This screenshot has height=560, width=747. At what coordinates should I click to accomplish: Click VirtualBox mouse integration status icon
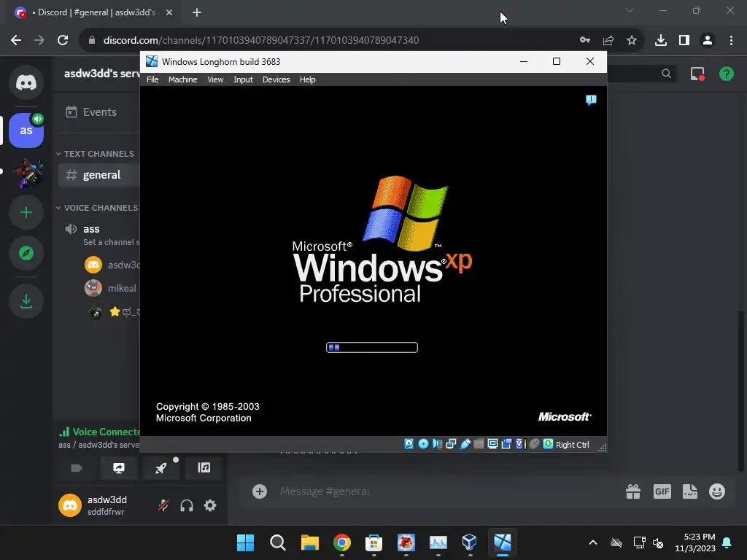[534, 444]
